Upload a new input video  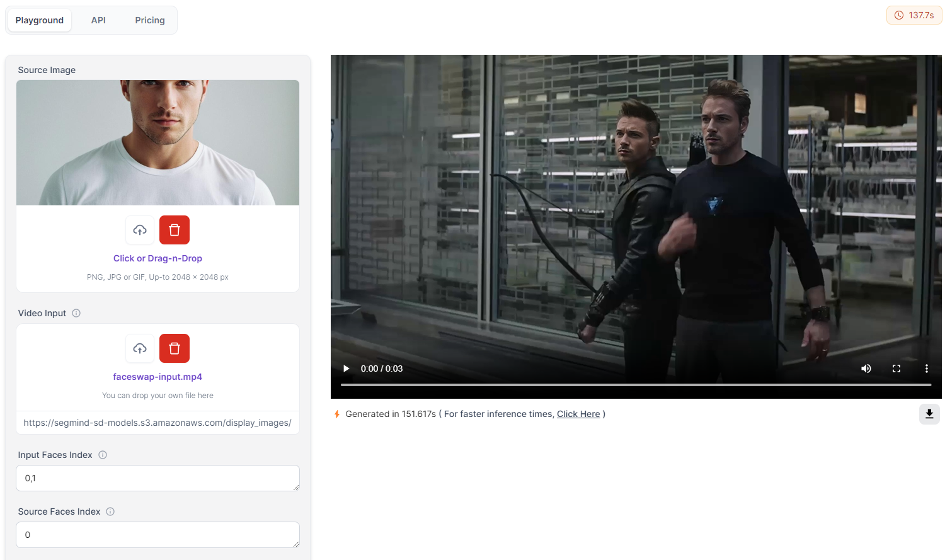coord(140,348)
